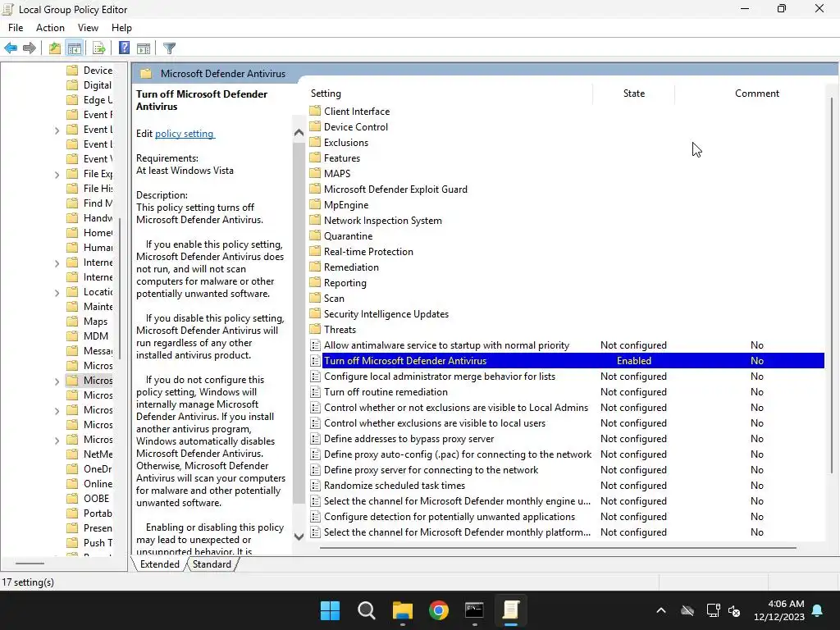Screen dimensions: 840x630
Task: Click the muted speaker tray icon
Action: tap(734, 610)
